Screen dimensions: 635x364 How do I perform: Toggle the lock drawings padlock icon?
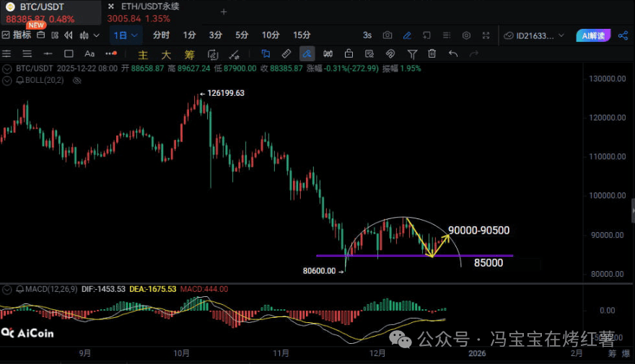tap(349, 53)
